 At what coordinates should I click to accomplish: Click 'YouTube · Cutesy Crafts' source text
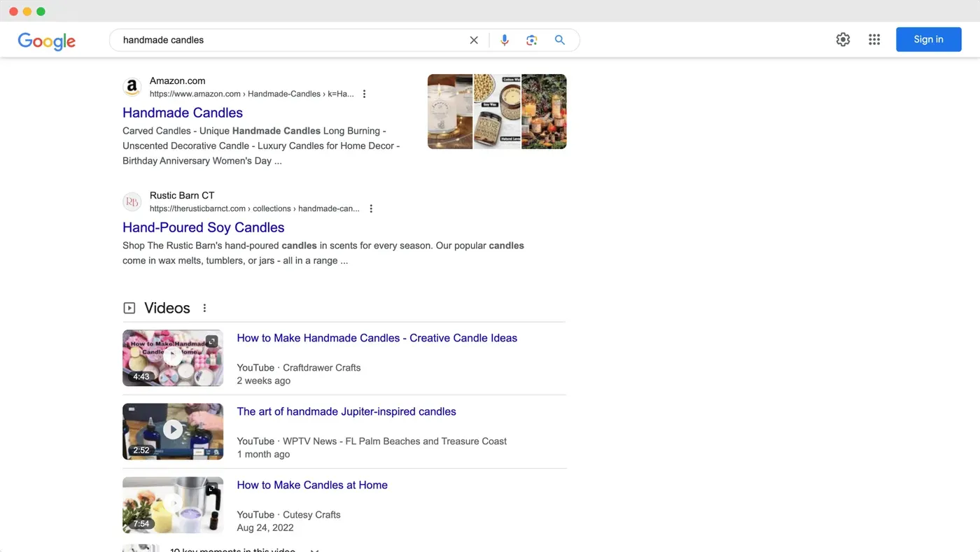coord(288,514)
